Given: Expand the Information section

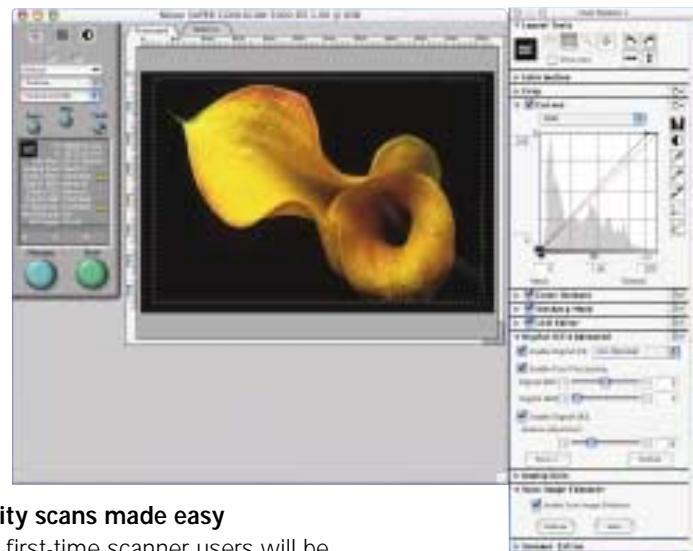Looking at the screenshot, I should [516, 77].
